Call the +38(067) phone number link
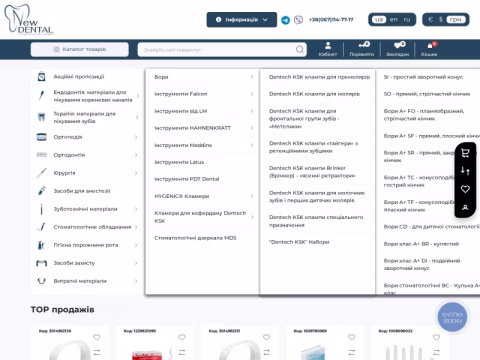The image size is (480, 360). (331, 20)
